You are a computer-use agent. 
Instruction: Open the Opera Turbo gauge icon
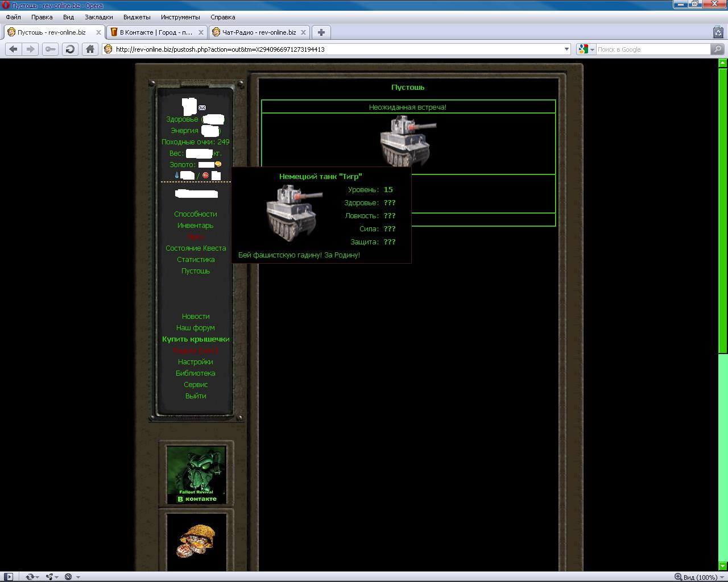tap(68, 577)
